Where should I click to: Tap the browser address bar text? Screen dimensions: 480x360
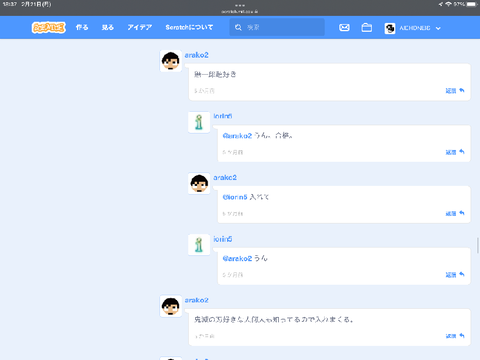pyautogui.click(x=240, y=11)
